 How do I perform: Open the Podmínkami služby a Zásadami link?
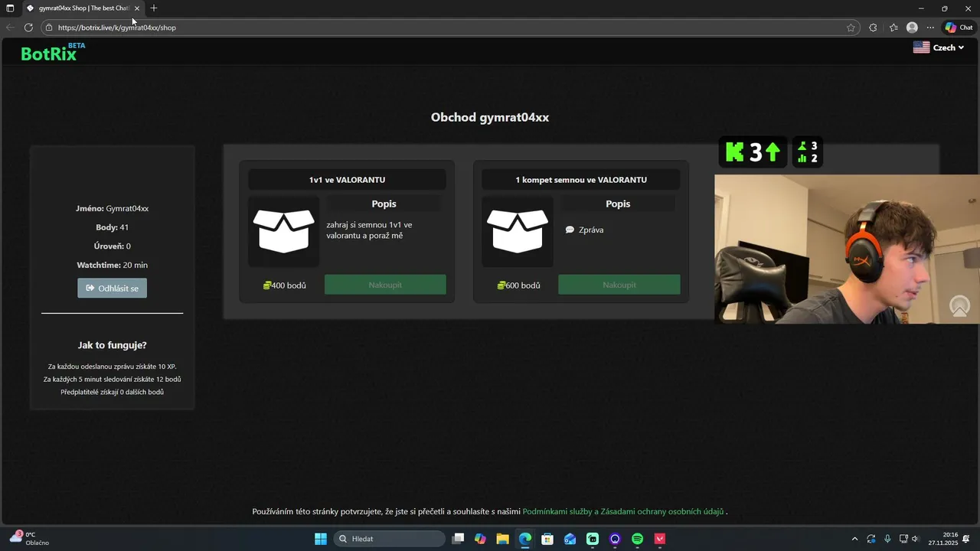(623, 511)
